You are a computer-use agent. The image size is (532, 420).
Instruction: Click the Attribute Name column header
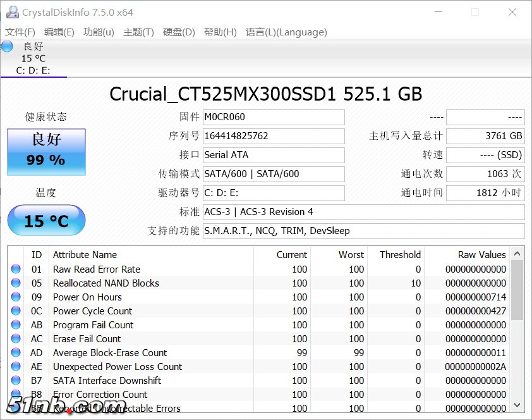85,255
